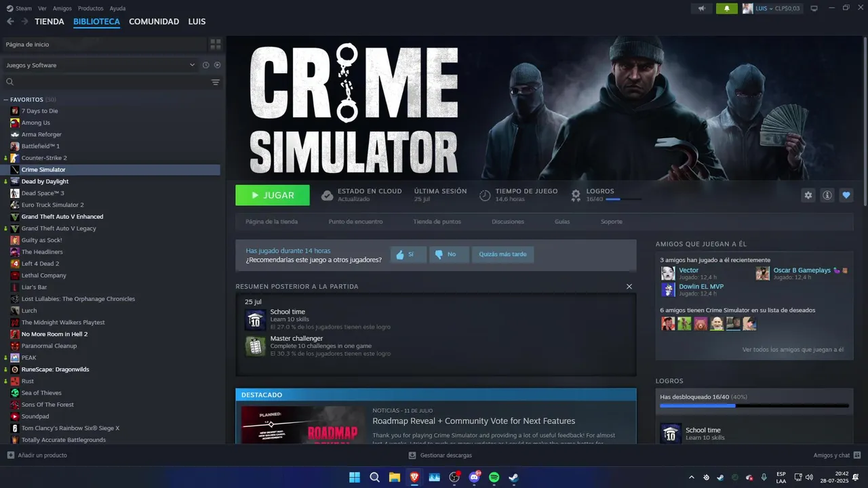The height and width of the screenshot is (488, 868).
Task: Open Steam from the Windows taskbar
Action: tap(514, 477)
